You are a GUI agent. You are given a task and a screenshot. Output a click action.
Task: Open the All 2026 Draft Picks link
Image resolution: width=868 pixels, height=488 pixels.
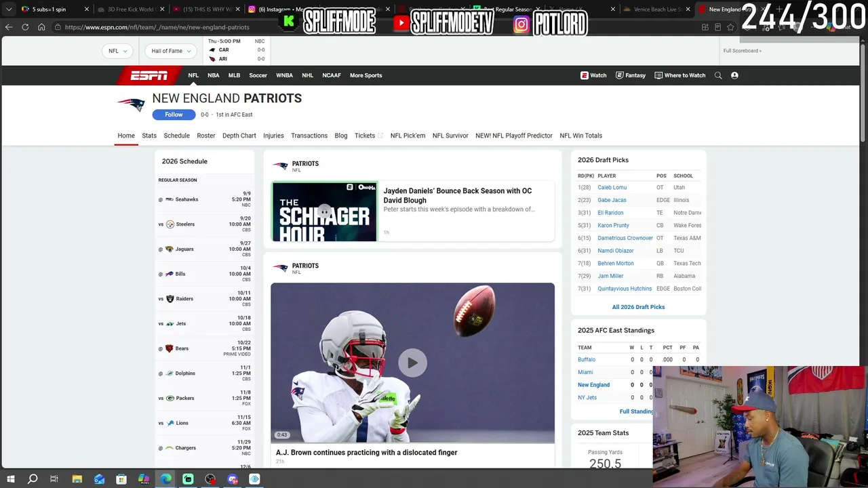point(638,307)
